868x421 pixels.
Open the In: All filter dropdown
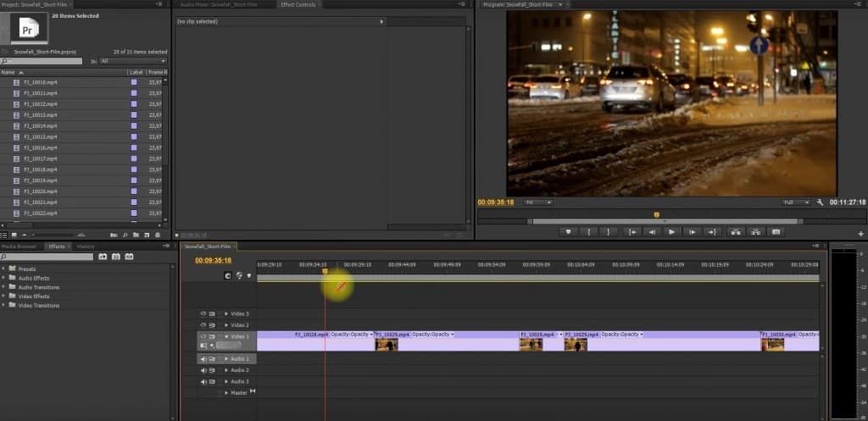(x=133, y=61)
